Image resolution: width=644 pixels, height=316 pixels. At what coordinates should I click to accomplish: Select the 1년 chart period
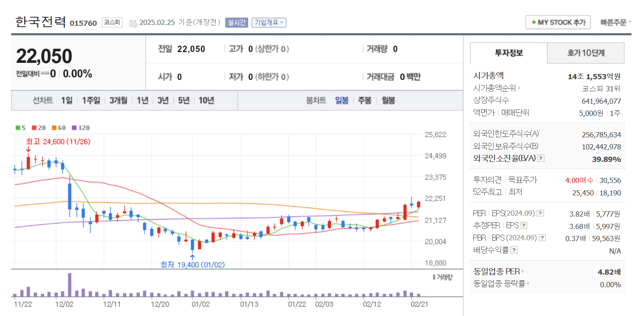142,100
